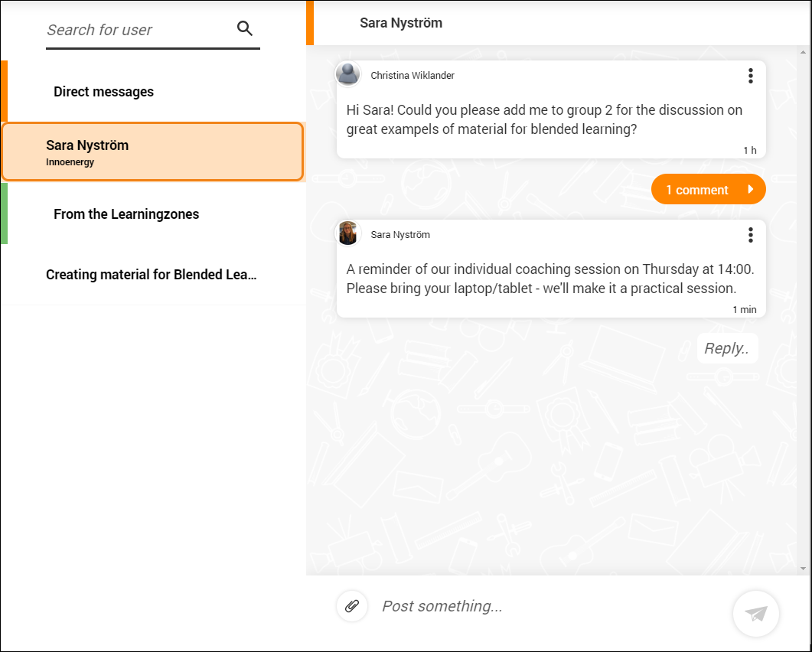Expand From the Learningzones section
Screen dimensions: 812x652
(x=126, y=214)
